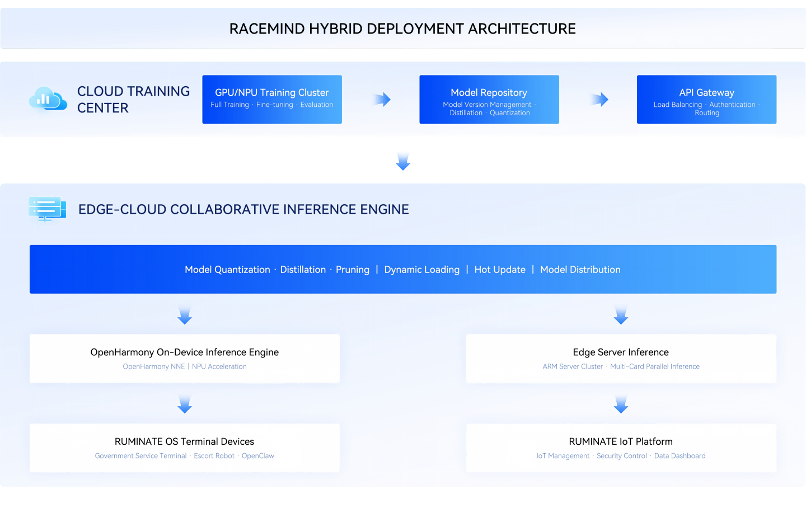
Task: Click the OpenHarmony NNE label
Action: 154,366
